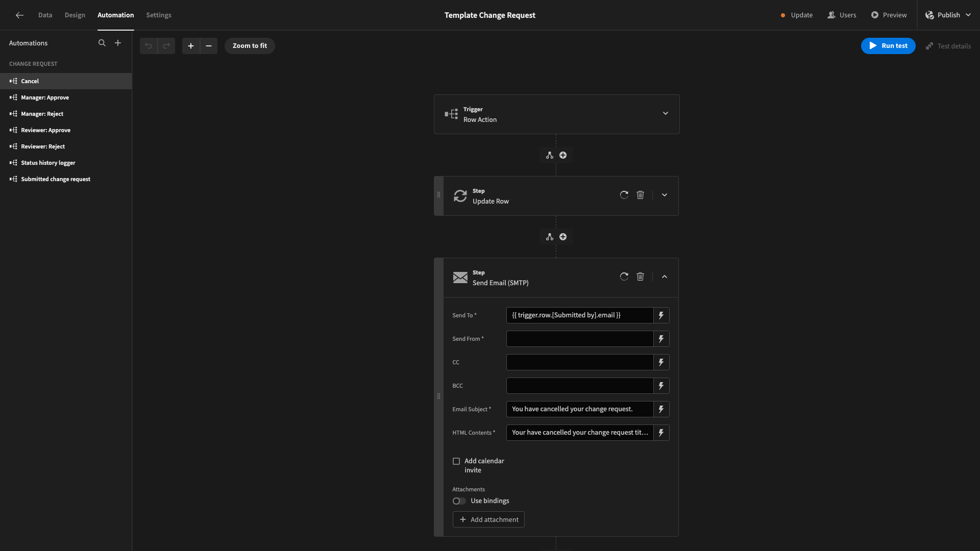This screenshot has width=980, height=551.
Task: Run the automation test
Action: click(x=888, y=46)
